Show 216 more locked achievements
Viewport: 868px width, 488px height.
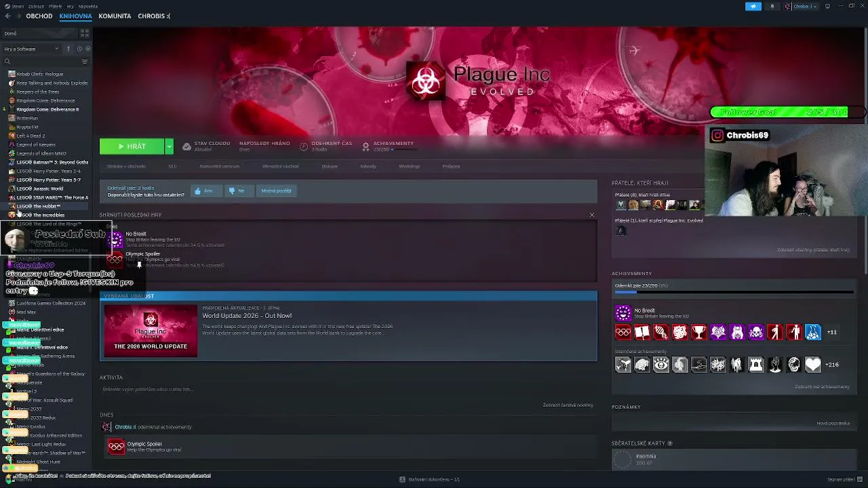[831, 365]
